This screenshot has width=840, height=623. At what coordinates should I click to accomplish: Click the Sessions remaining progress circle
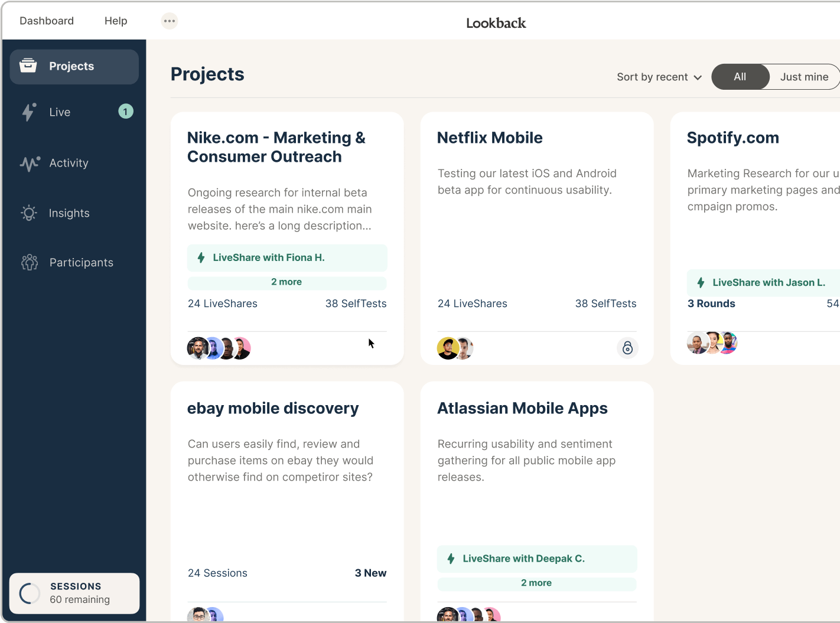[x=28, y=593]
